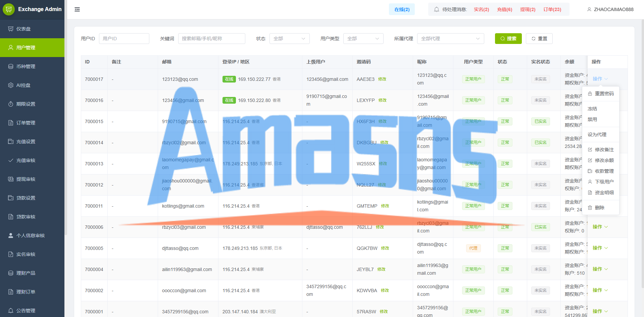Toggle the hamburger sidebar collapse icon
644x317 pixels.
[77, 9]
